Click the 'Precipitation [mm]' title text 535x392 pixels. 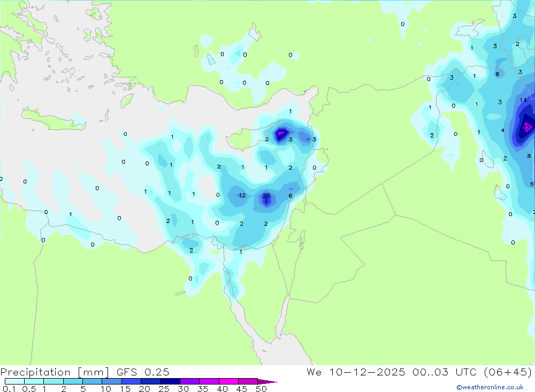[x=55, y=372]
